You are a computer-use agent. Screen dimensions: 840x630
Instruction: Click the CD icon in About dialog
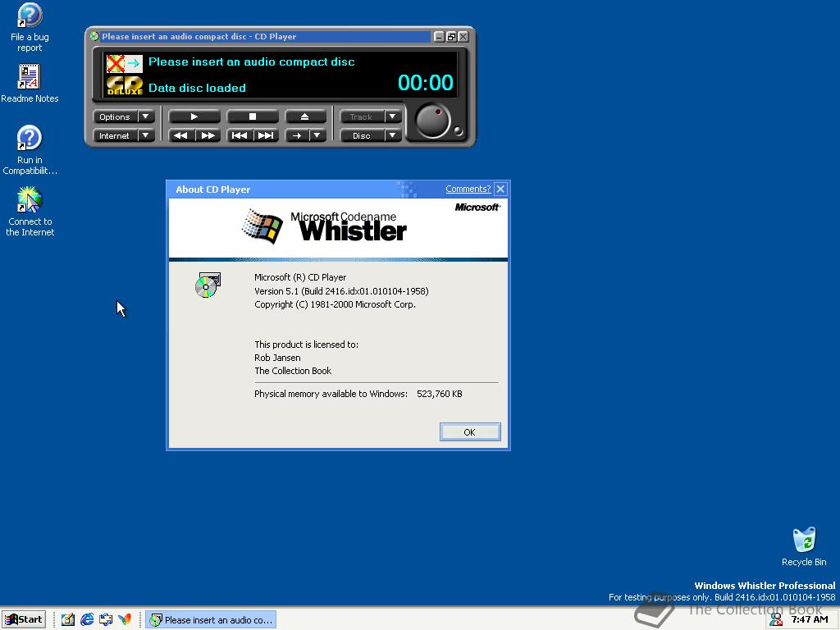point(208,285)
